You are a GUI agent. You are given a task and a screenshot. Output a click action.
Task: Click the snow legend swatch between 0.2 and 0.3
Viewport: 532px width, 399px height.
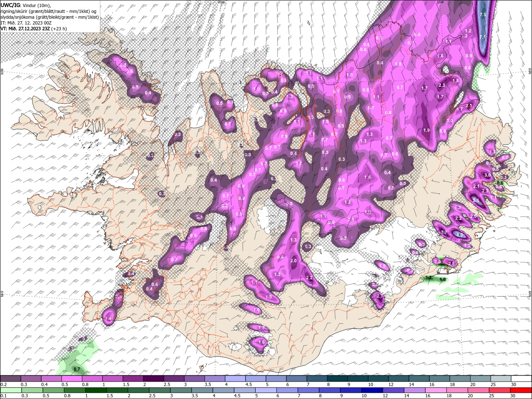(10, 379)
